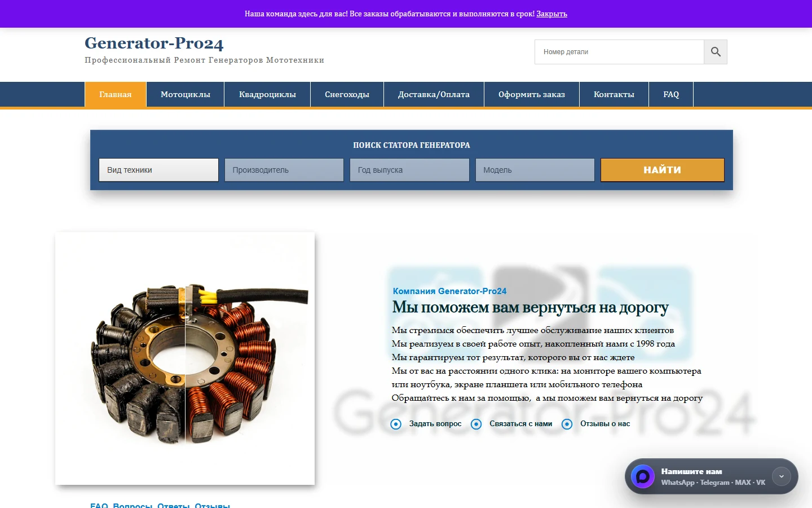Follow the Связаться с нами link
812x508 pixels.
pyautogui.click(x=521, y=424)
